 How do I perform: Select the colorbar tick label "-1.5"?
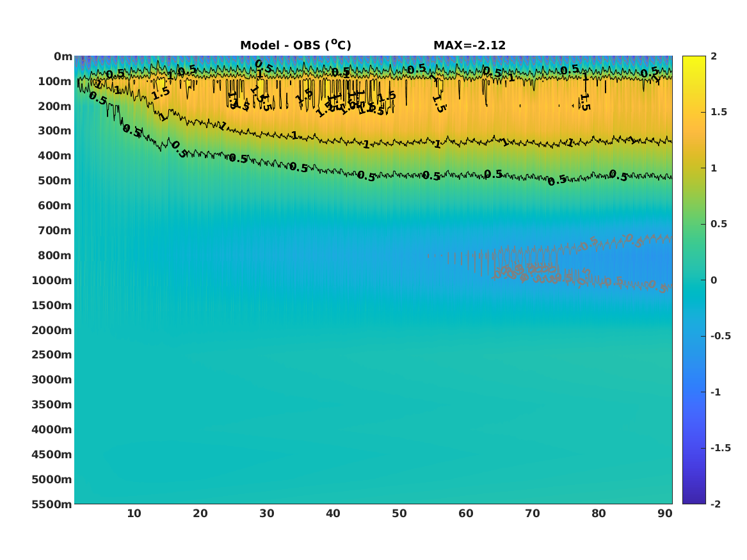tap(720, 448)
